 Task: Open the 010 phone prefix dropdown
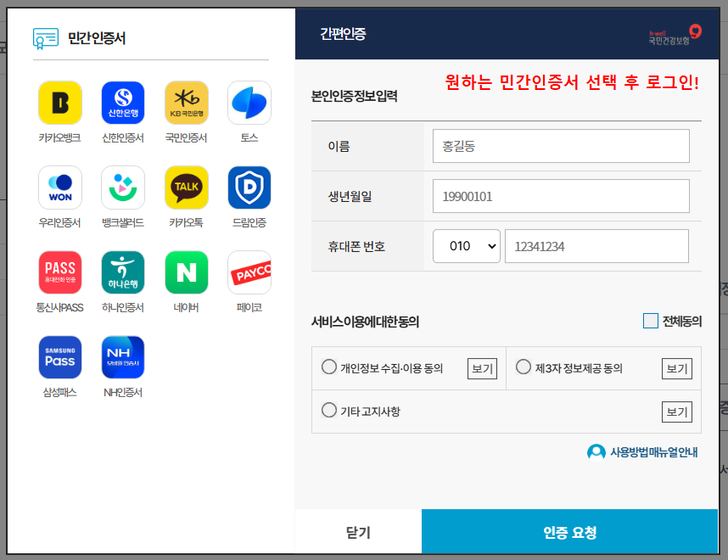click(466, 246)
